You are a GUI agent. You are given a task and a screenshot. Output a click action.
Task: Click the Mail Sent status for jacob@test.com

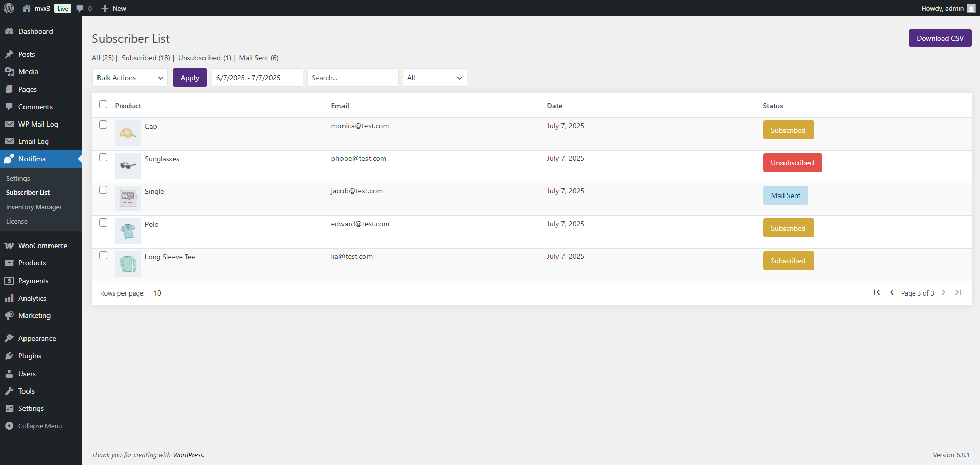tap(786, 195)
